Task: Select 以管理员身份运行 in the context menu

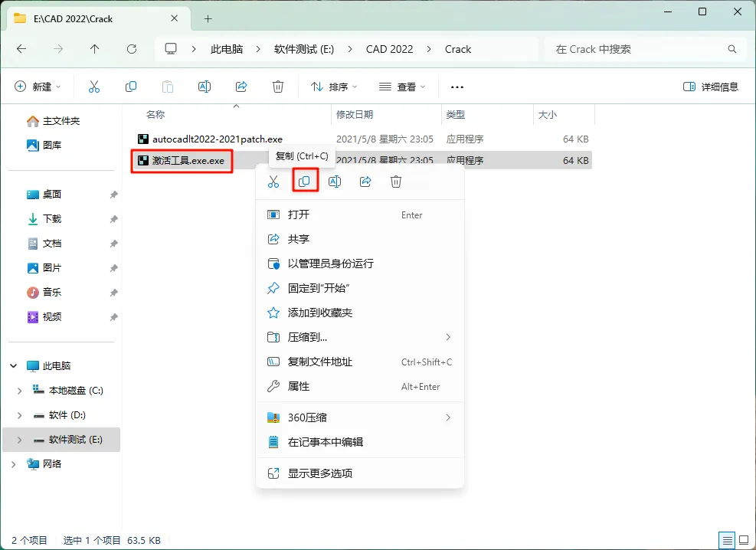Action: [360, 264]
